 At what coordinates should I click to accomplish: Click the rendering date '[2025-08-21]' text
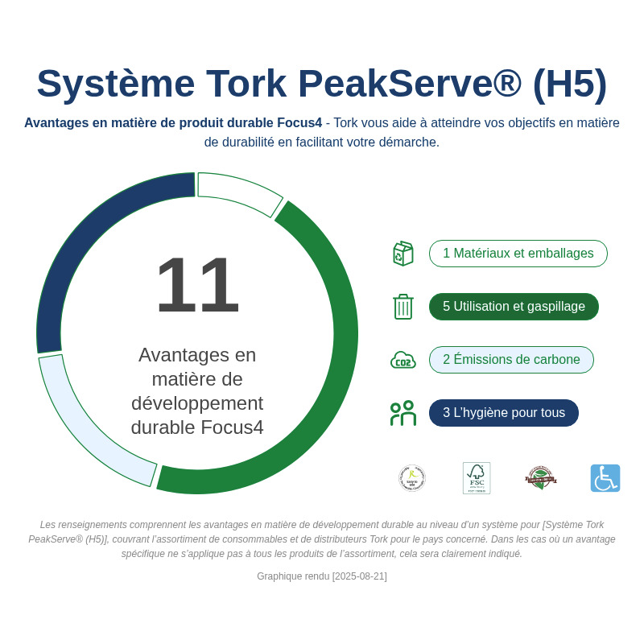(x=361, y=576)
